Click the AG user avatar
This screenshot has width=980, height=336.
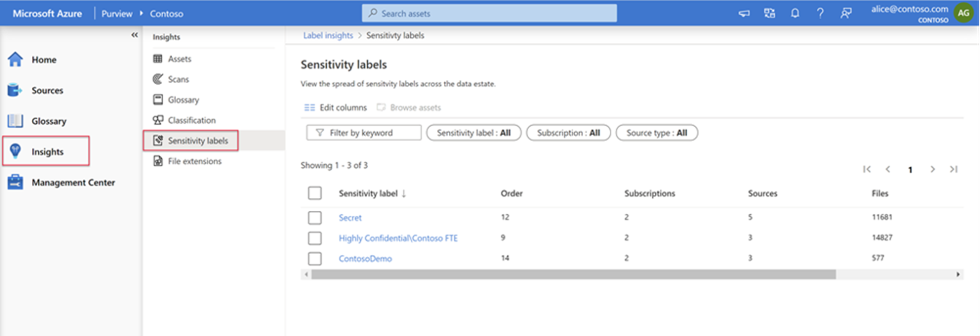pyautogui.click(x=963, y=13)
